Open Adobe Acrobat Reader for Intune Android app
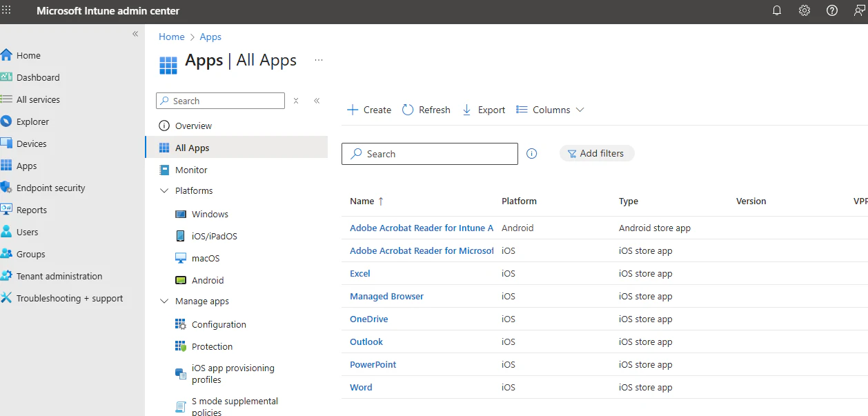This screenshot has width=868, height=416. point(422,228)
